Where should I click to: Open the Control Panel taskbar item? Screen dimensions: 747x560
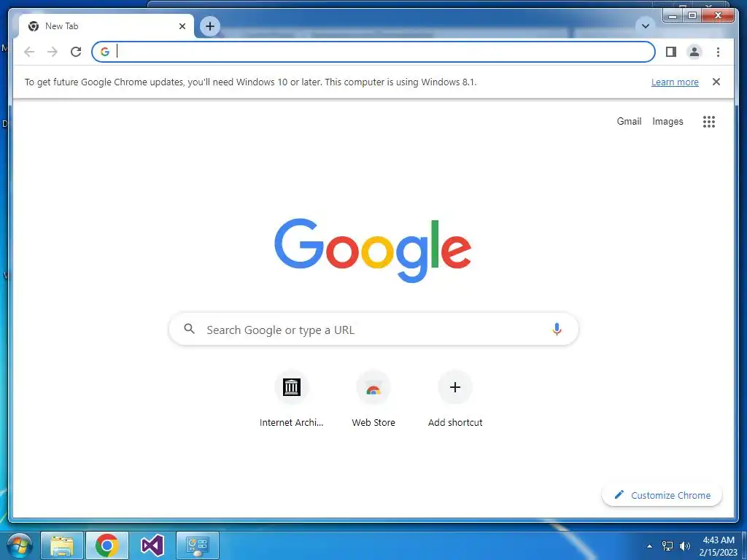197,545
